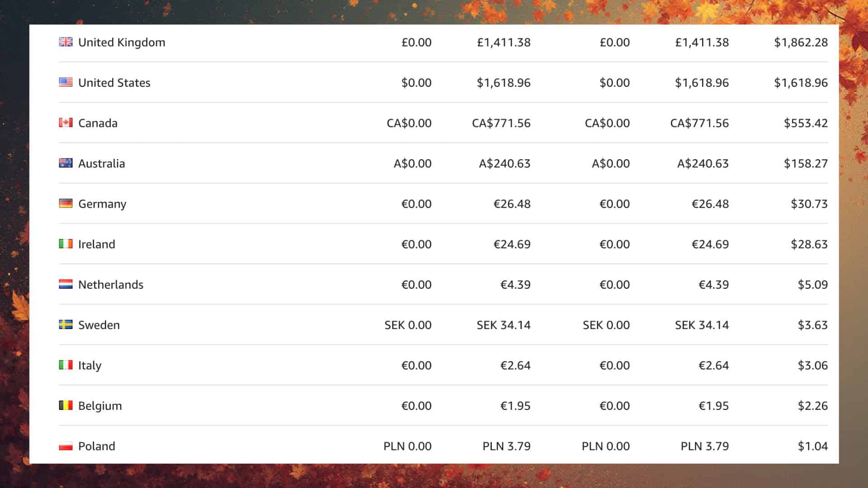The image size is (868, 488).
Task: Click the Belgium flag icon
Action: [x=66, y=405]
